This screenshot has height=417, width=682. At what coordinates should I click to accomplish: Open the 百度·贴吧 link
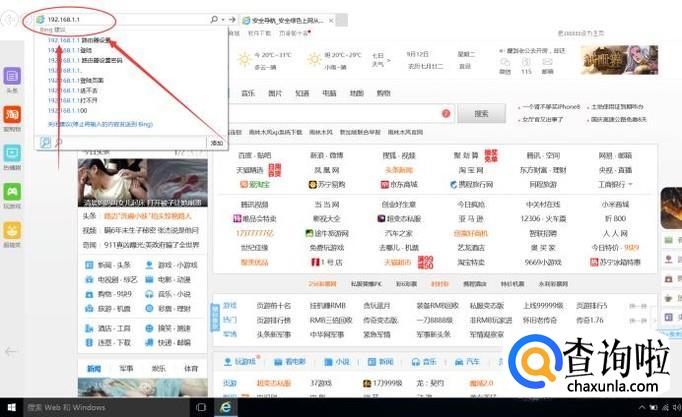(254, 155)
